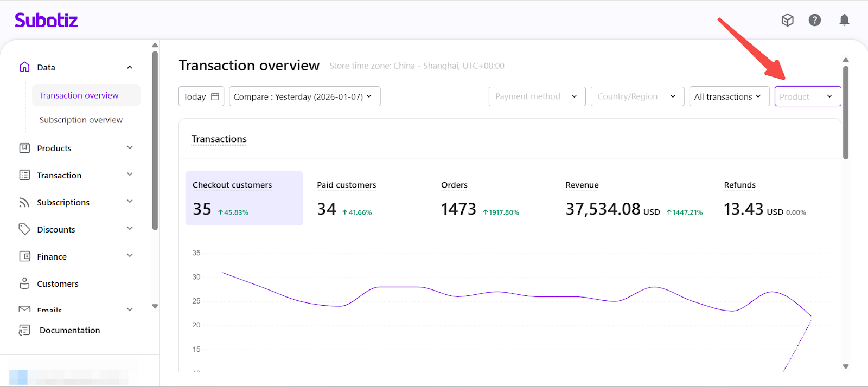Open the help question mark icon
This screenshot has width=868, height=387.
pyautogui.click(x=814, y=21)
